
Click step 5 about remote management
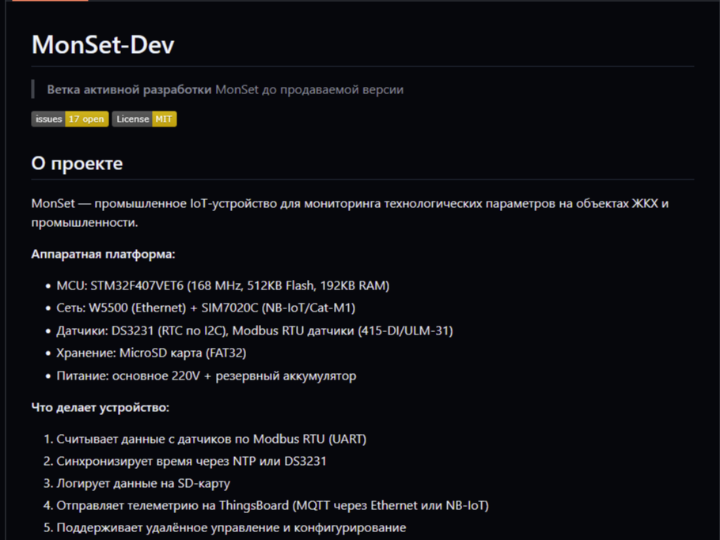(x=230, y=528)
